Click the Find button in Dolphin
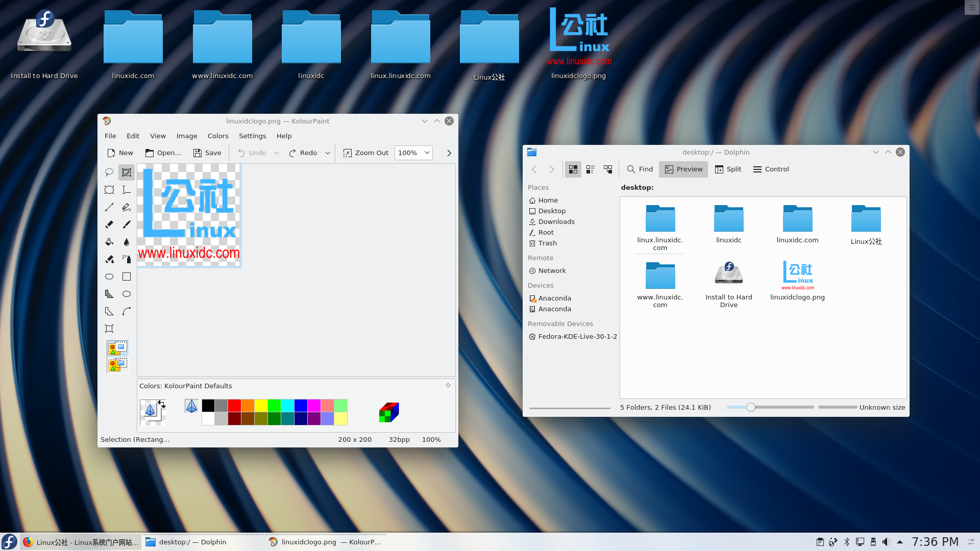 click(640, 169)
